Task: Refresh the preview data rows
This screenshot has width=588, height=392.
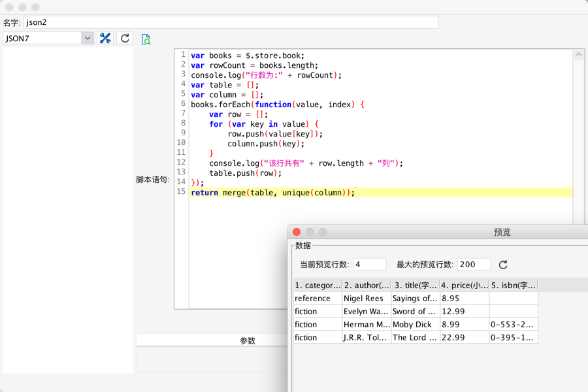Action: tap(503, 265)
